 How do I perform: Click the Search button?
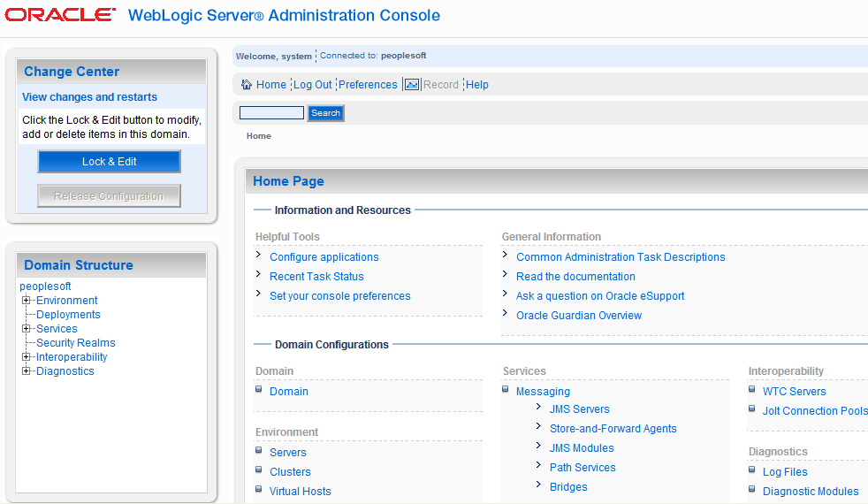pyautogui.click(x=325, y=113)
